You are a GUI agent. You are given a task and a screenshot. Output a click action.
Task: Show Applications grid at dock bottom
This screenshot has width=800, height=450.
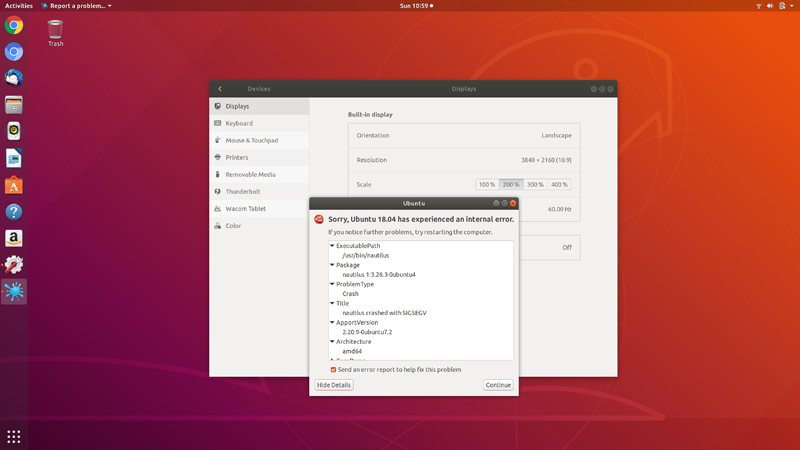14,436
